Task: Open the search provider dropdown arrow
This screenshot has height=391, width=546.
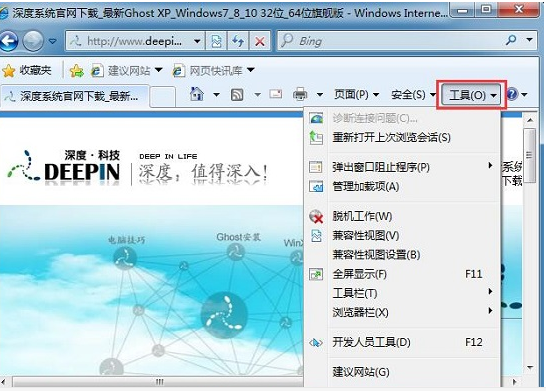Action: 530,40
